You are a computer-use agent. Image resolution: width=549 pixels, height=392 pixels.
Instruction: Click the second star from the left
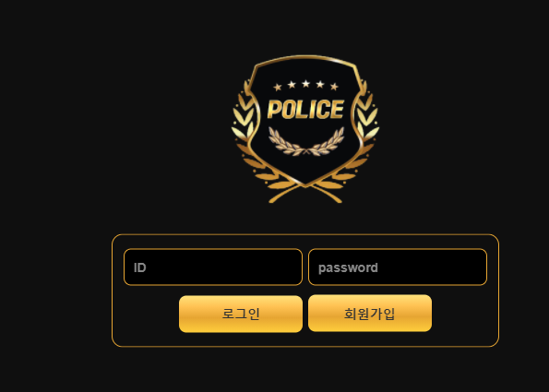point(292,84)
